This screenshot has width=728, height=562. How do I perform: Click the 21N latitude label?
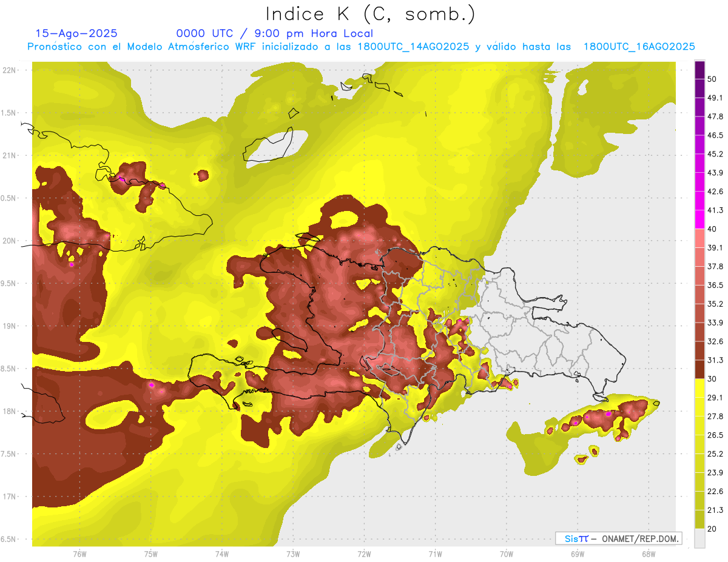tap(9, 155)
